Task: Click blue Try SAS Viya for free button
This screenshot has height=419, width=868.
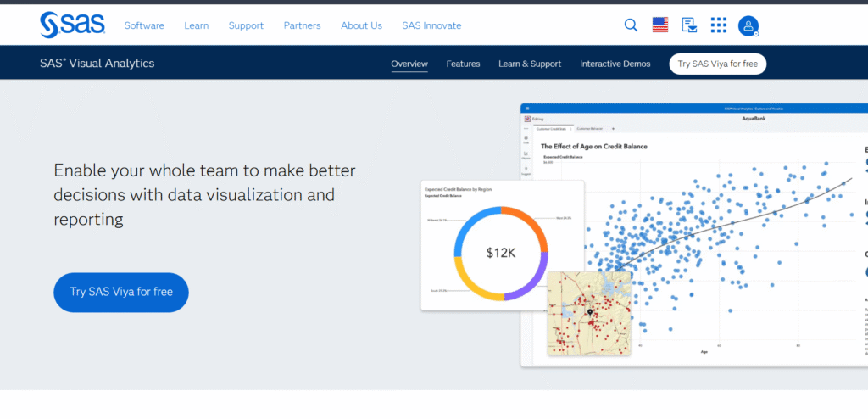Action: click(121, 292)
